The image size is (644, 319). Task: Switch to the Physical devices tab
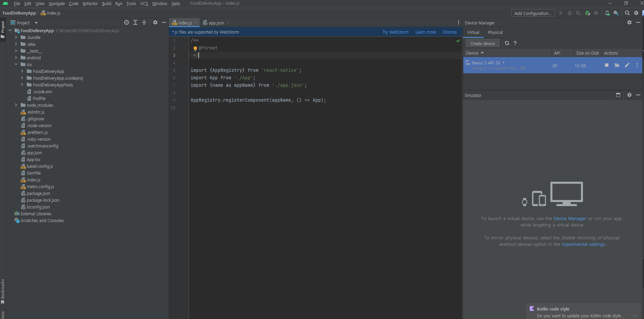point(495,32)
